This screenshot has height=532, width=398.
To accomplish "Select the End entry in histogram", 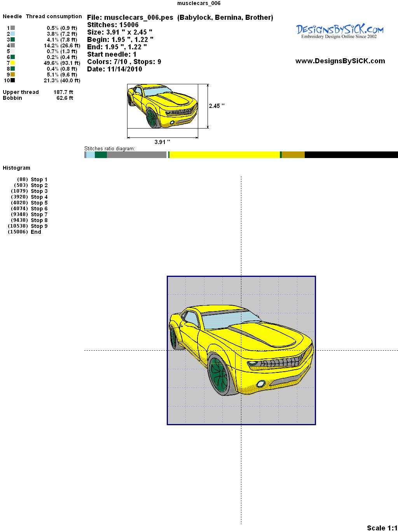I will (x=36, y=232).
